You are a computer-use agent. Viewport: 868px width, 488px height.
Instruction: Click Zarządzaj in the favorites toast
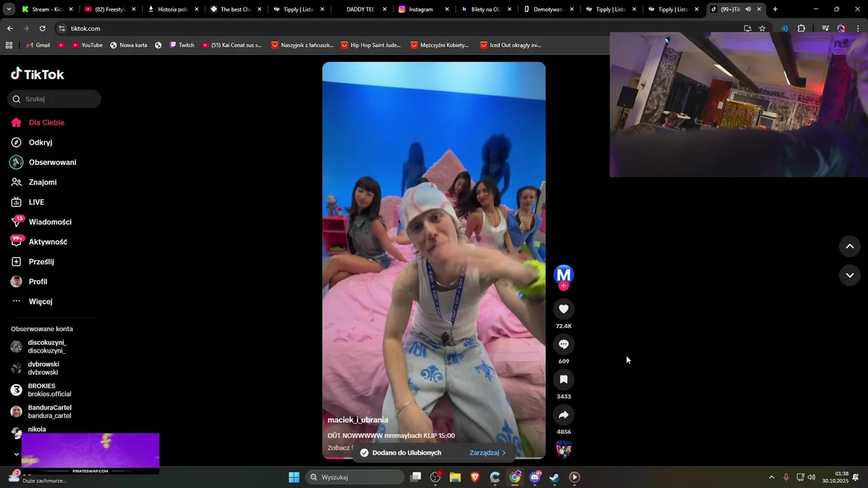coord(487,453)
